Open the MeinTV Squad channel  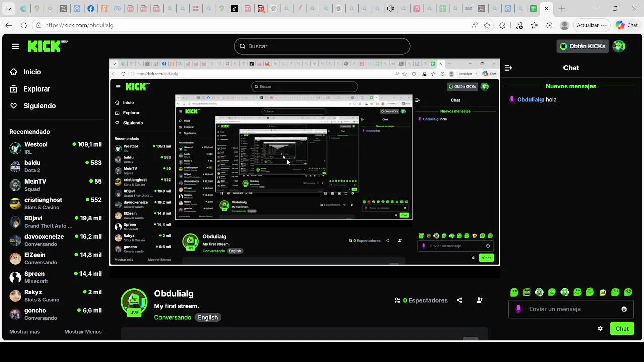point(55,185)
